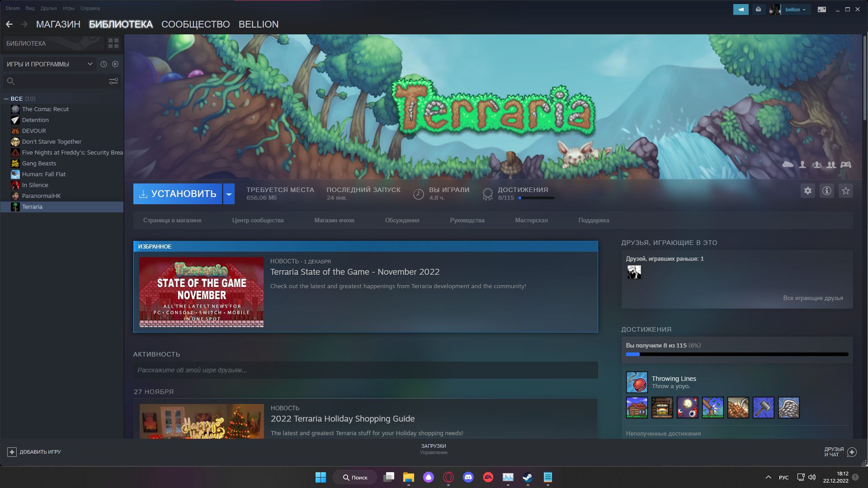Open the Вид menu
This screenshot has width=868, height=488.
30,8
